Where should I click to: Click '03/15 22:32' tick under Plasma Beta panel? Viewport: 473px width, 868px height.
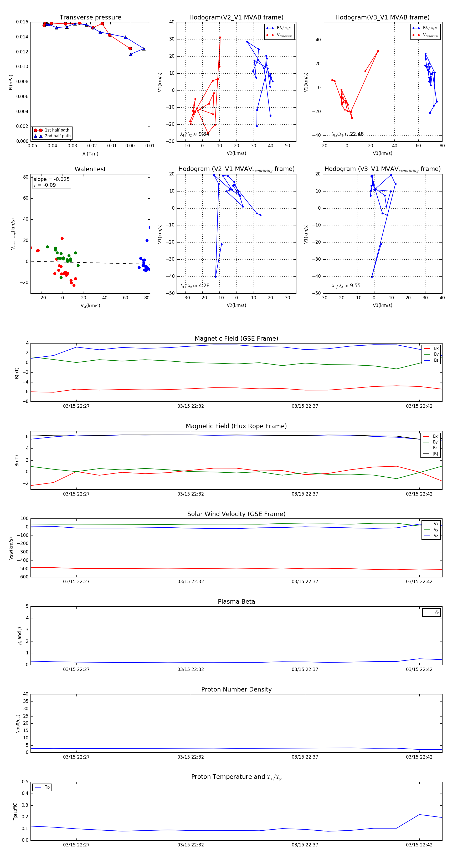[191, 669]
